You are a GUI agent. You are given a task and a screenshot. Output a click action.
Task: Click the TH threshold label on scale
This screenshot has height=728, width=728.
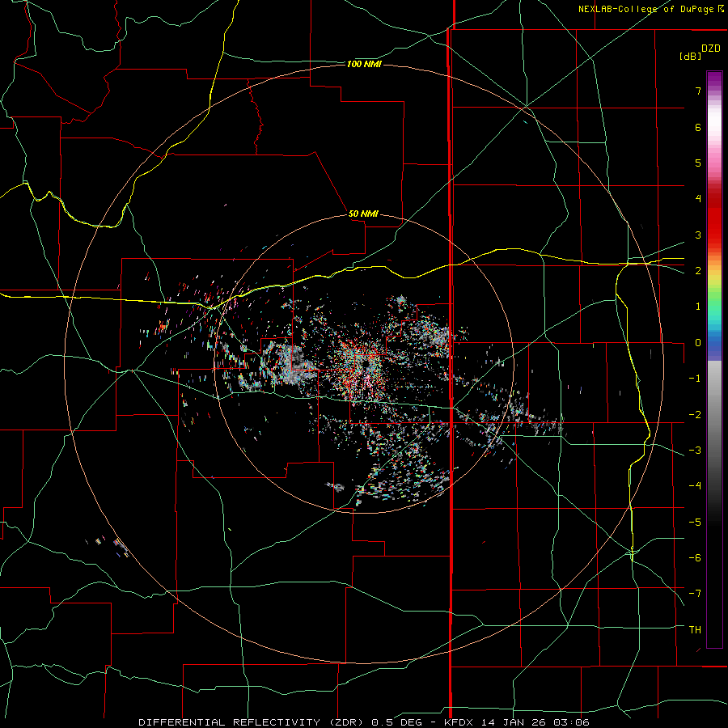[695, 630]
